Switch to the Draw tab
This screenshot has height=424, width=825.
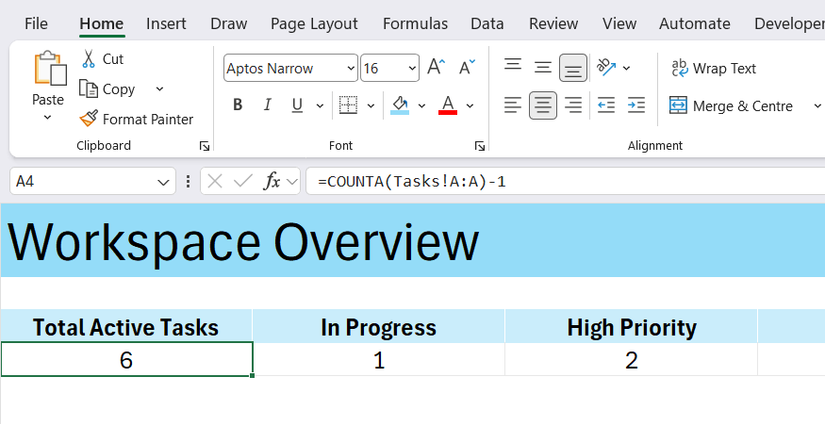point(228,24)
